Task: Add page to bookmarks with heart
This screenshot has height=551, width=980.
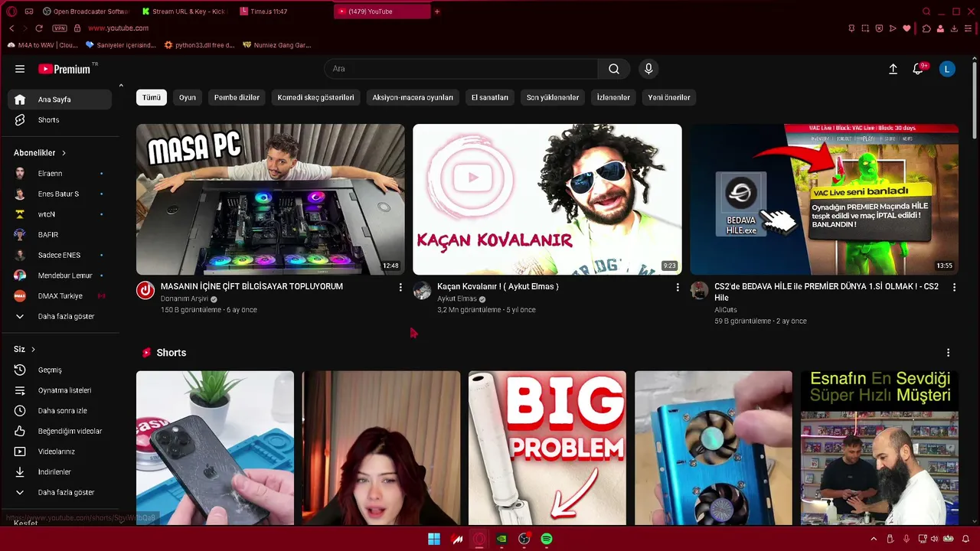Action: coord(907,28)
